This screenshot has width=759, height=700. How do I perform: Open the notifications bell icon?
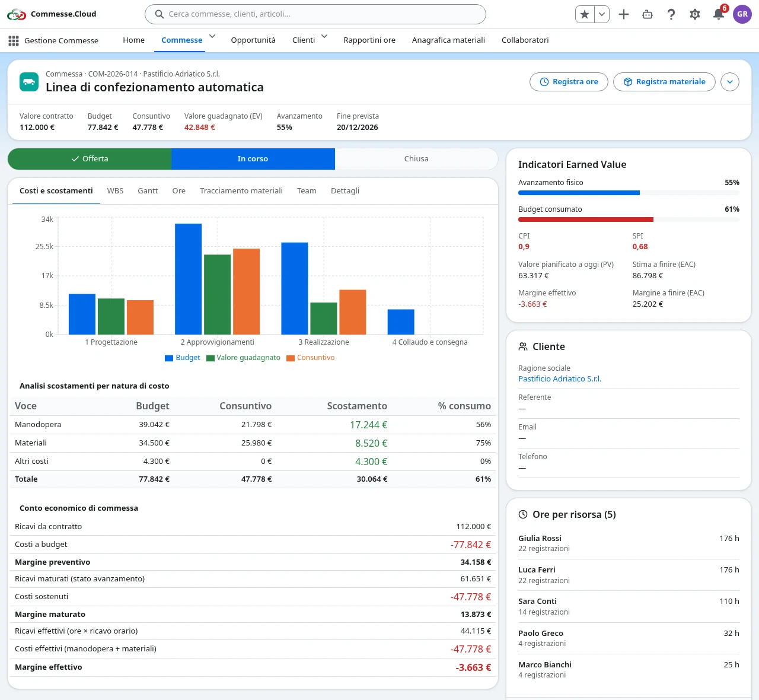pyautogui.click(x=719, y=14)
